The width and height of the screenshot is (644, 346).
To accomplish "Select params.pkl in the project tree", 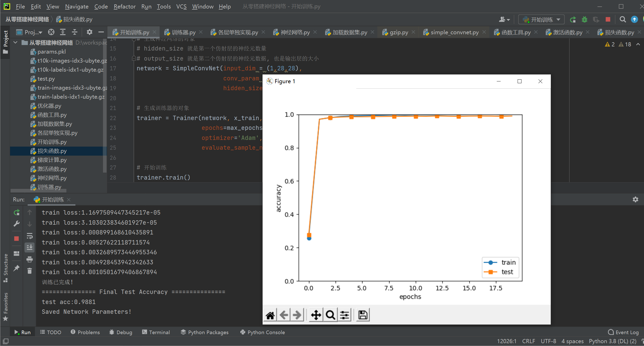I will coord(51,52).
